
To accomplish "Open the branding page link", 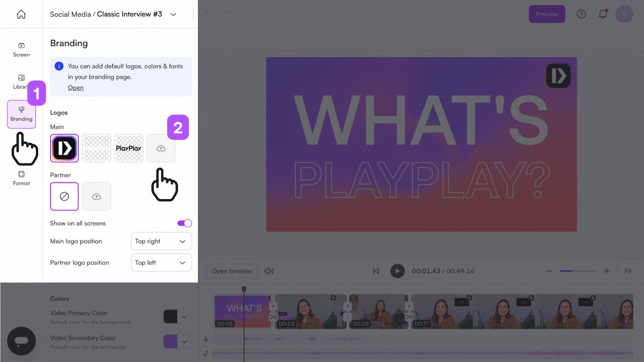I will pos(75,88).
